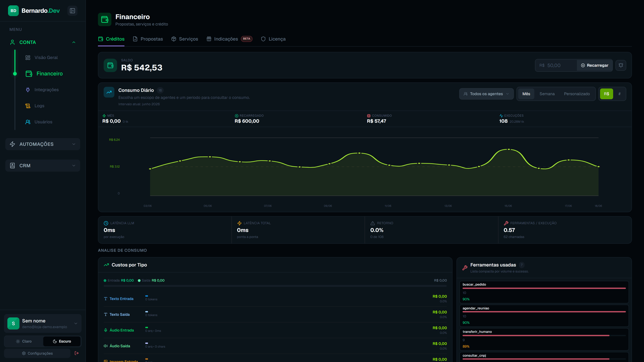The height and width of the screenshot is (362, 644).
Task: Click the buscar_pedido progress bar
Action: point(544,288)
